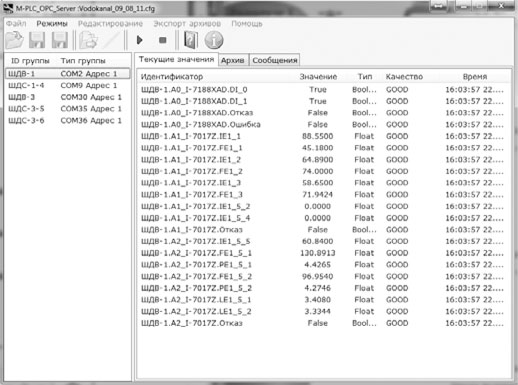
Task: Select group ЩДВ-1 in the list
Action: 67,74
